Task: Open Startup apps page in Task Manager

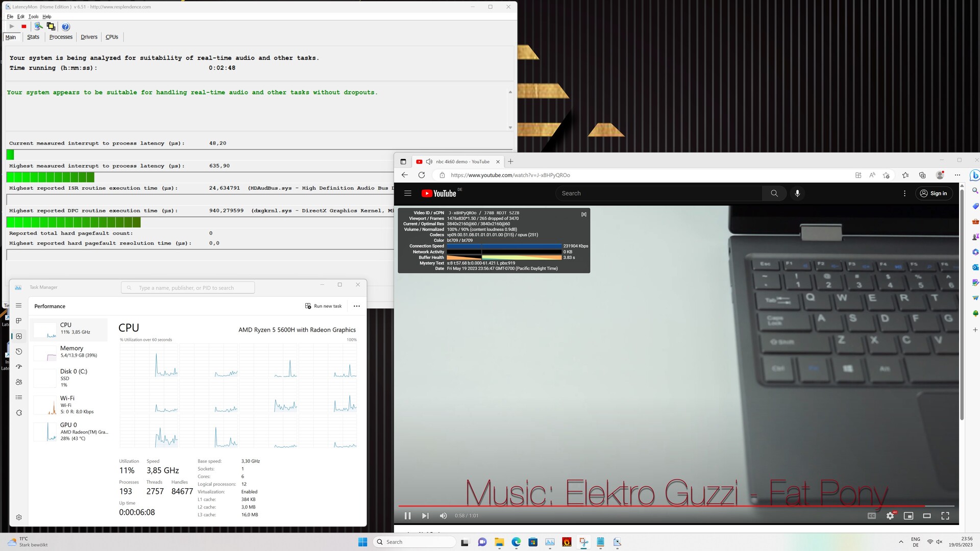Action: point(19,367)
